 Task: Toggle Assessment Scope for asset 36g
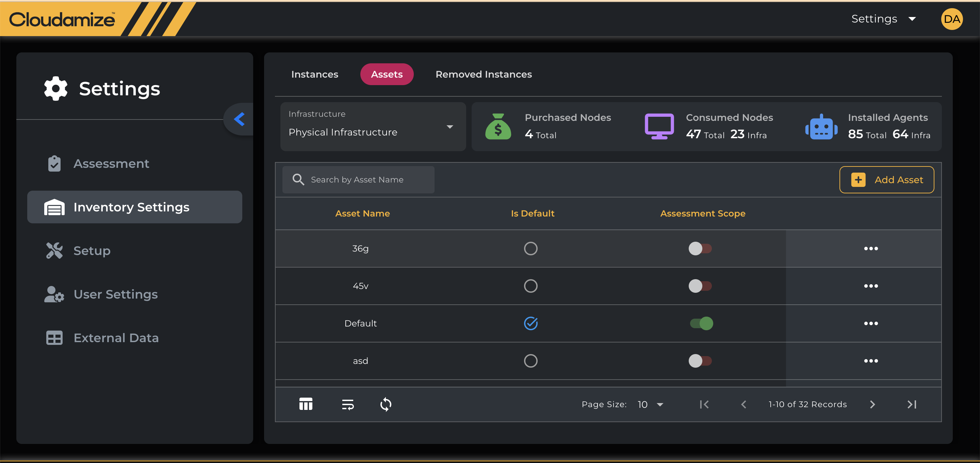tap(701, 249)
